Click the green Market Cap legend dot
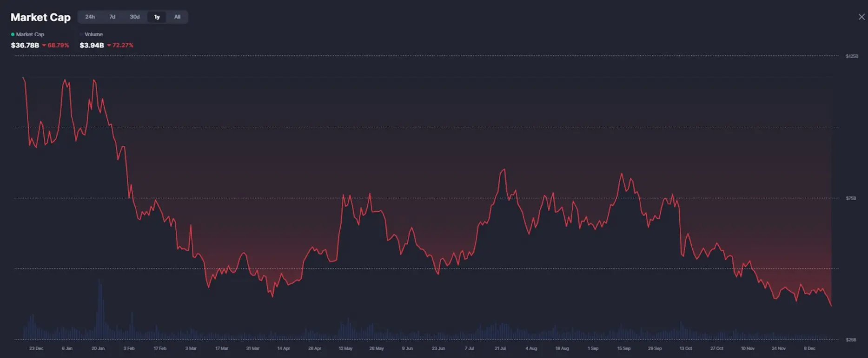Image resolution: width=868 pixels, height=358 pixels. click(x=13, y=34)
